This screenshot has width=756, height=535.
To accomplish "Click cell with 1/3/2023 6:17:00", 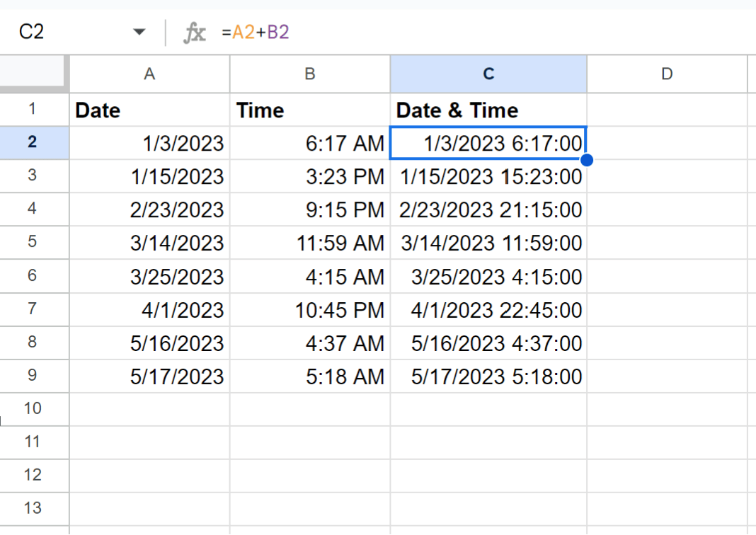I will (x=488, y=143).
